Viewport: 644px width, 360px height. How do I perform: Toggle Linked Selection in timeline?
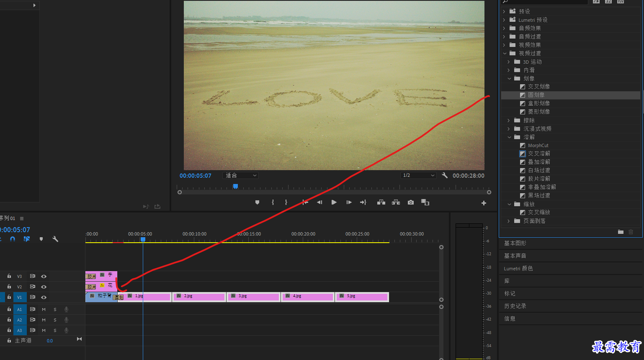[x=27, y=239]
